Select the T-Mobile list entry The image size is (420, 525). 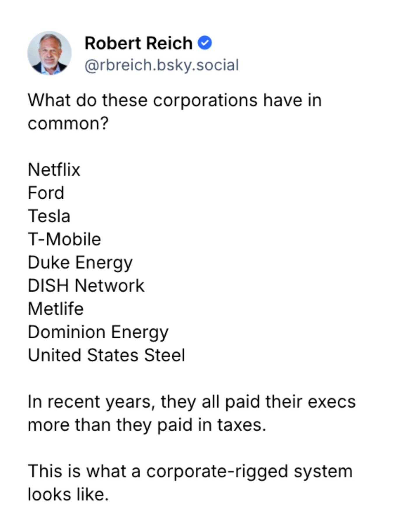click(x=64, y=239)
